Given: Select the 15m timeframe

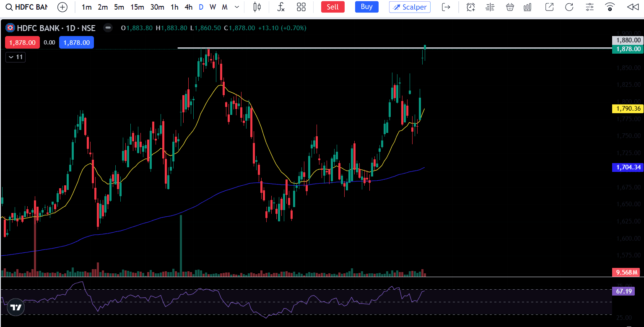Looking at the screenshot, I should click(x=137, y=7).
